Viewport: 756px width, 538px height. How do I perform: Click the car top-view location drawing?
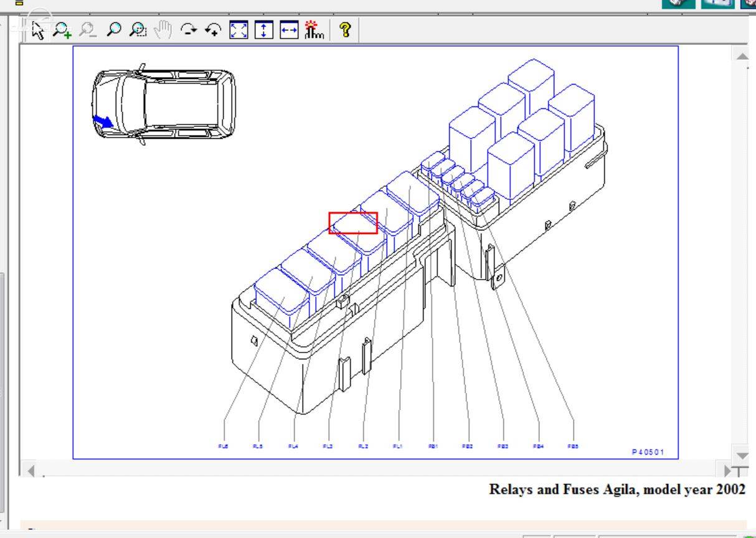(164, 103)
